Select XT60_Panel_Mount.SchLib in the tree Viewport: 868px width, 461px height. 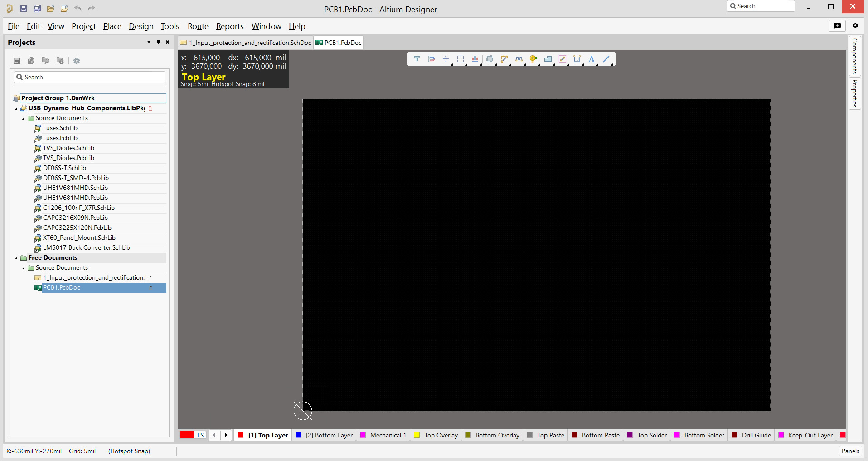[x=79, y=238]
